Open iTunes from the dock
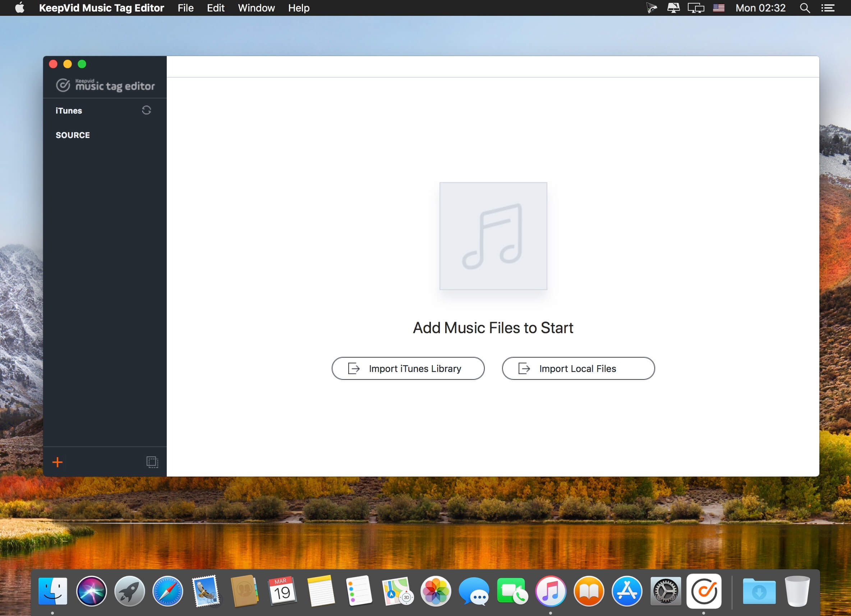 [x=551, y=591]
